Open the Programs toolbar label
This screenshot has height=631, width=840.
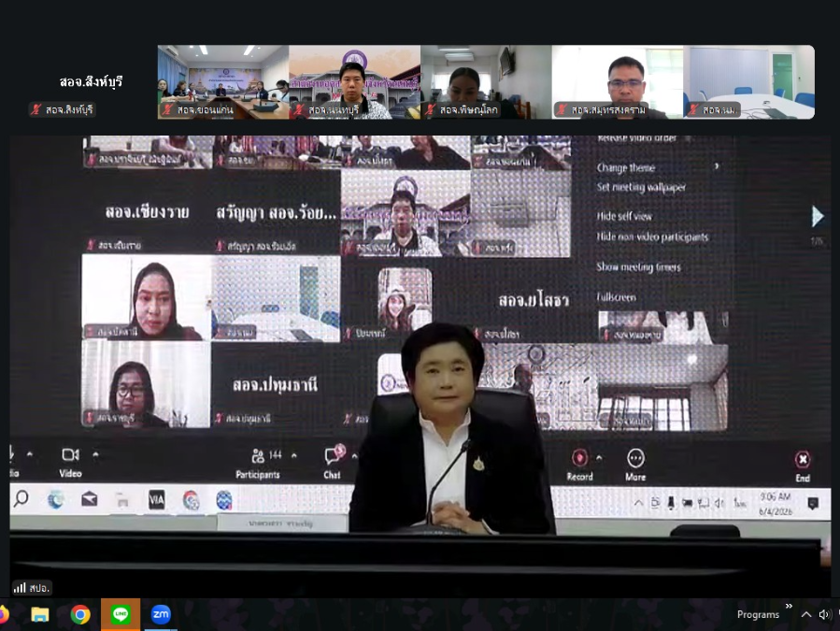click(758, 614)
